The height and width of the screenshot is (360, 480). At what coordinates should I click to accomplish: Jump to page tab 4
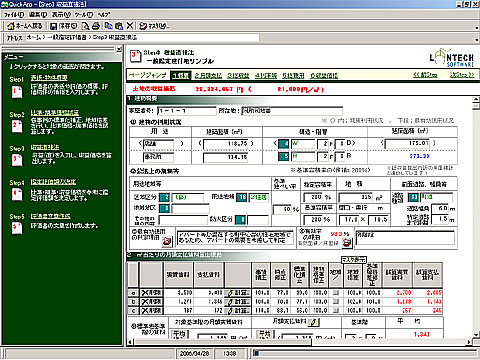tap(266, 76)
